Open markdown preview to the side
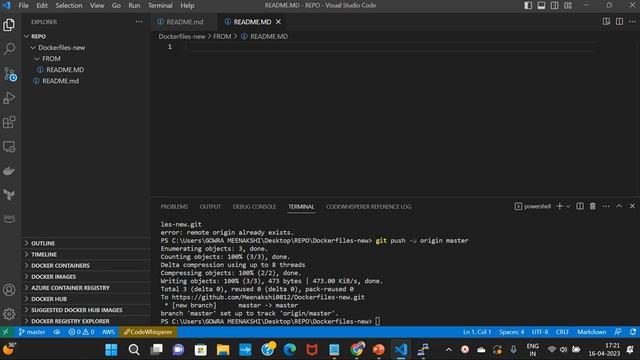This screenshot has width=640, height=360. point(606,21)
